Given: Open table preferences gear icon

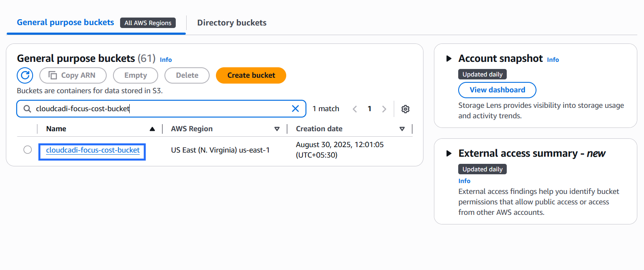Looking at the screenshot, I should coord(405,109).
